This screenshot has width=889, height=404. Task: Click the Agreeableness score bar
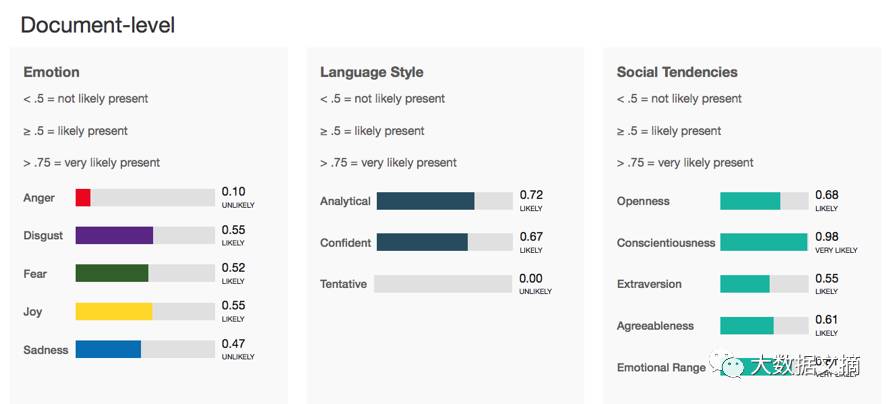[x=764, y=326]
